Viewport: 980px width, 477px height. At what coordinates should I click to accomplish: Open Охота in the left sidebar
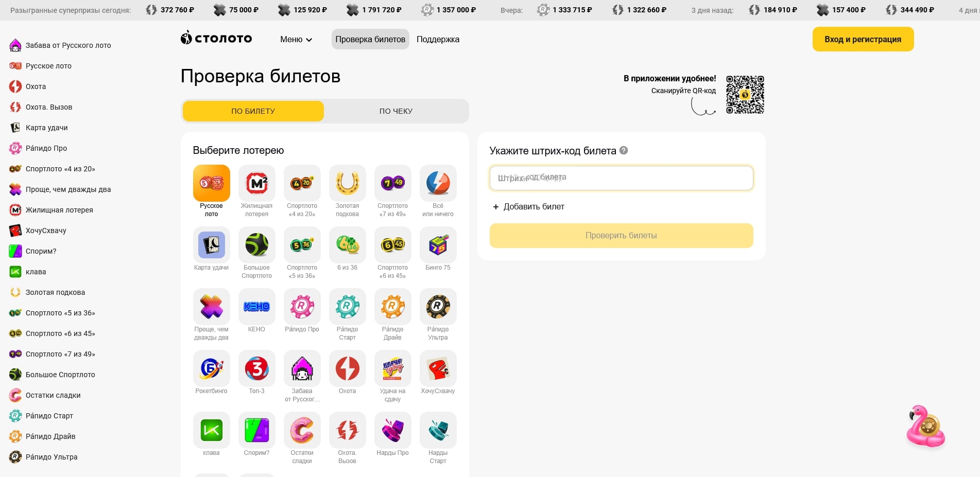(36, 86)
